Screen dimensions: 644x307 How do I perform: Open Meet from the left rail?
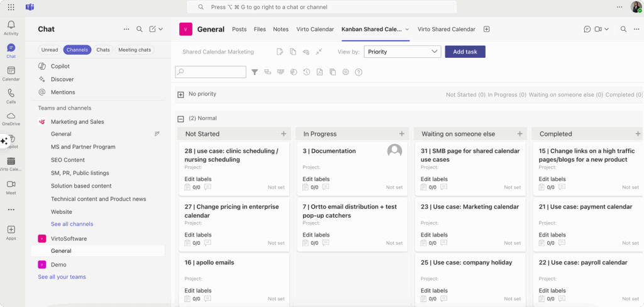click(x=11, y=187)
